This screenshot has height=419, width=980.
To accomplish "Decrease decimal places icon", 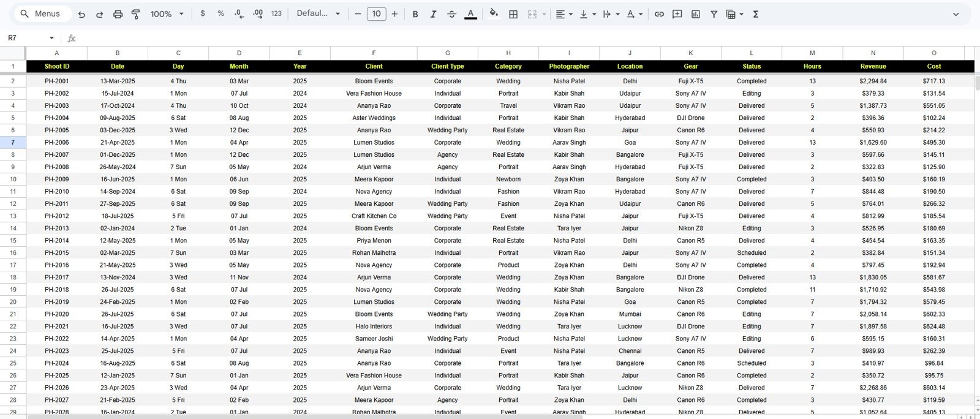I will [x=239, y=13].
